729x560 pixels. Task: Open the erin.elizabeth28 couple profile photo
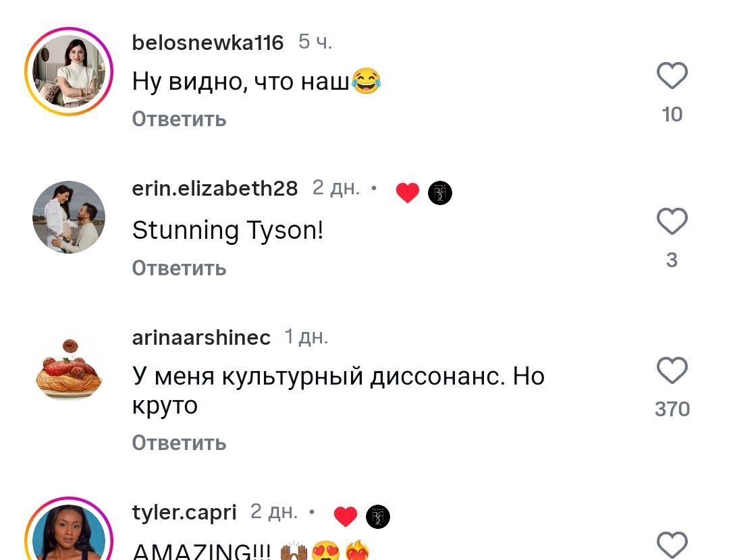coord(69,217)
